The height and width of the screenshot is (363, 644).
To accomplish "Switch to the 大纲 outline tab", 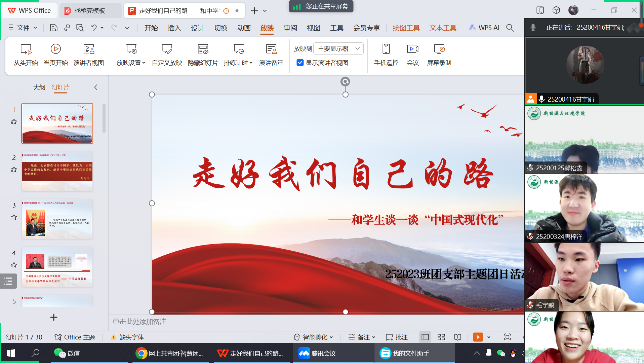I will click(x=39, y=87).
